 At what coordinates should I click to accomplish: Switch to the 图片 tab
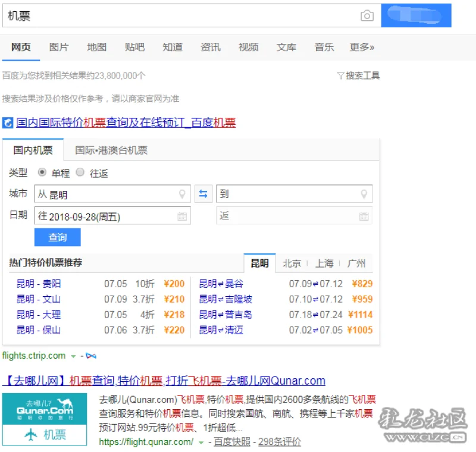(59, 47)
